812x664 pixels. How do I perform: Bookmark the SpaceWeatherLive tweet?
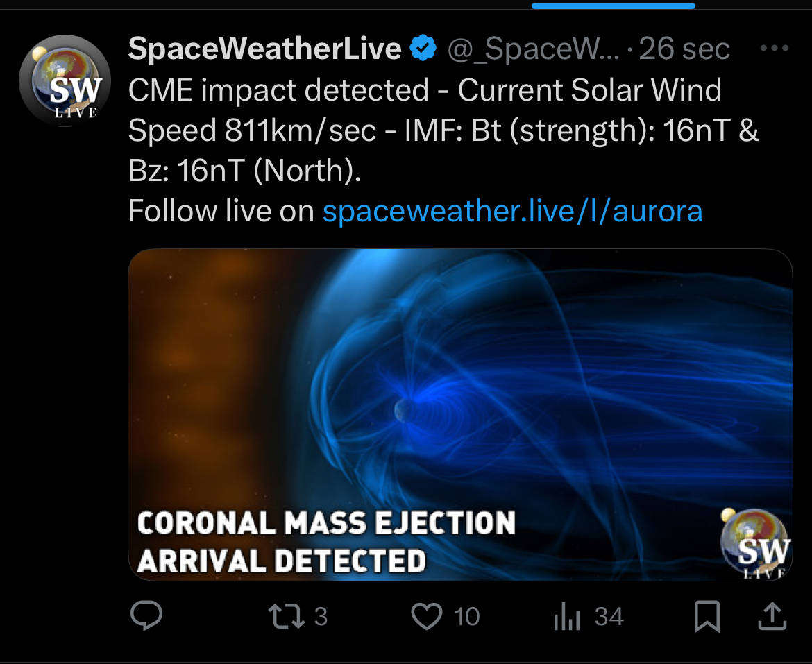[x=707, y=616]
